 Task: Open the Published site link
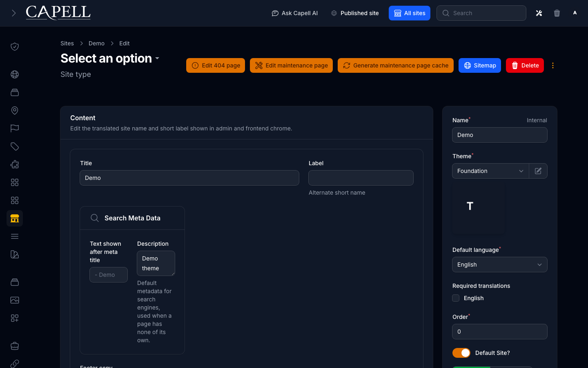tap(355, 13)
